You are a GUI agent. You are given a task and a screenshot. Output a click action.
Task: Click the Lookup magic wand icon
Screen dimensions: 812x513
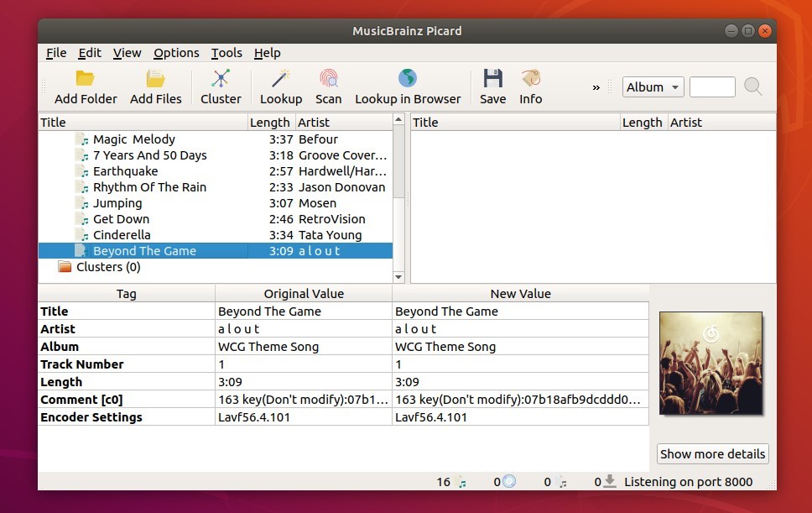[281, 78]
